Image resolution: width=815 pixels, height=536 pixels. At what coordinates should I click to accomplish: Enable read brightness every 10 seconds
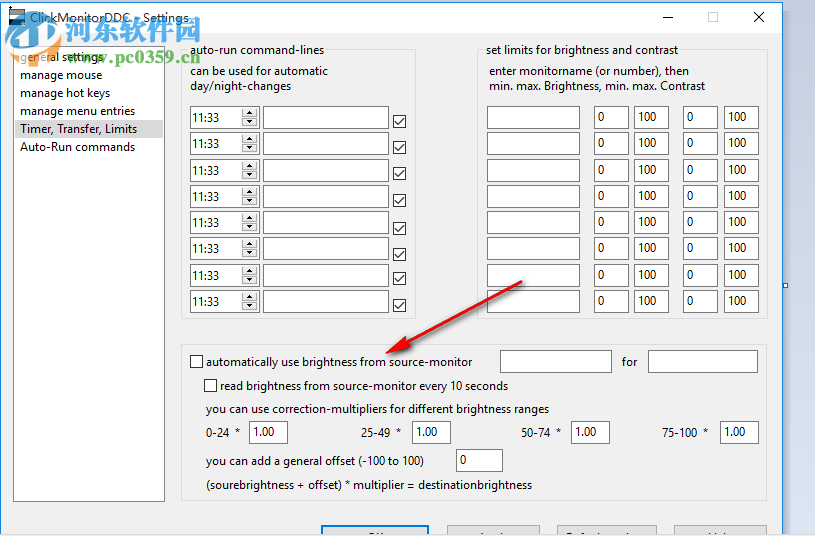coord(210,386)
